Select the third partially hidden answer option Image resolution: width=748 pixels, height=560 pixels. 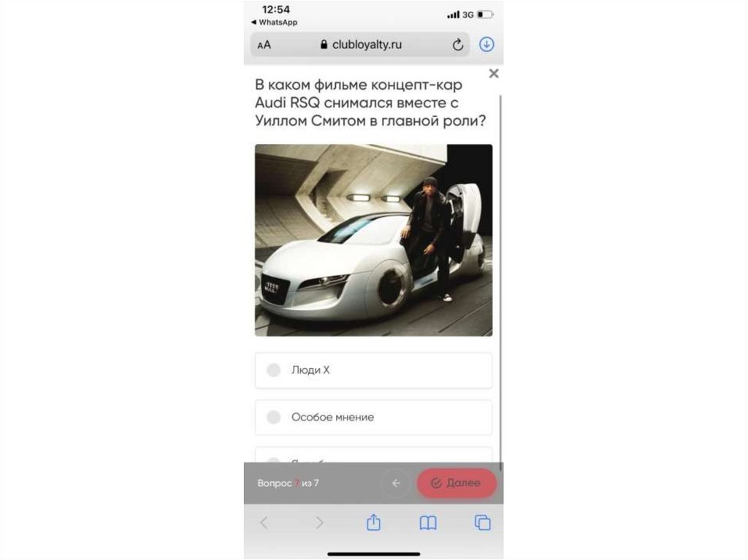point(373,455)
